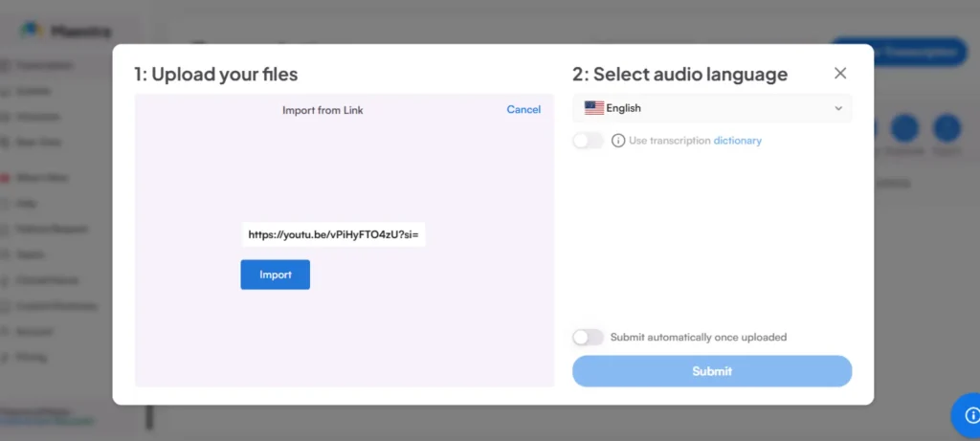Open the dictionary link
The image size is (980, 441).
[737, 141]
